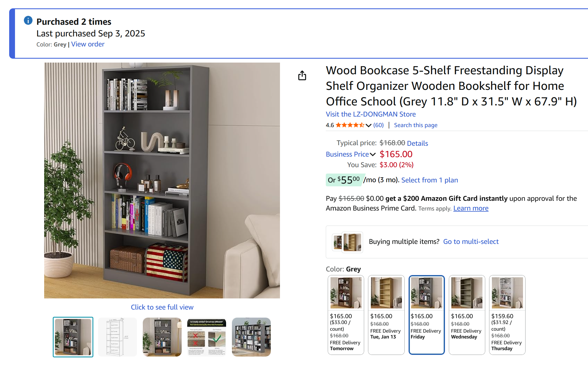588x366 pixels.
Task: Click the blue info icon in purchase banner
Action: 28,21
